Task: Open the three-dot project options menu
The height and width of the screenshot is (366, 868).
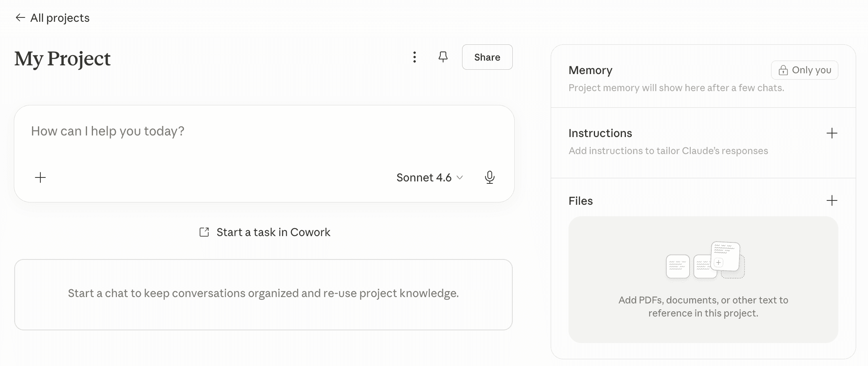Action: pyautogui.click(x=415, y=57)
